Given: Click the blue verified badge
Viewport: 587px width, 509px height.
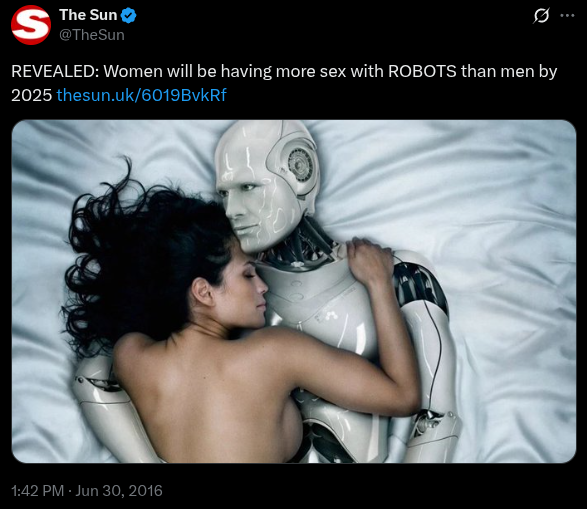Looking at the screenshot, I should (129, 15).
